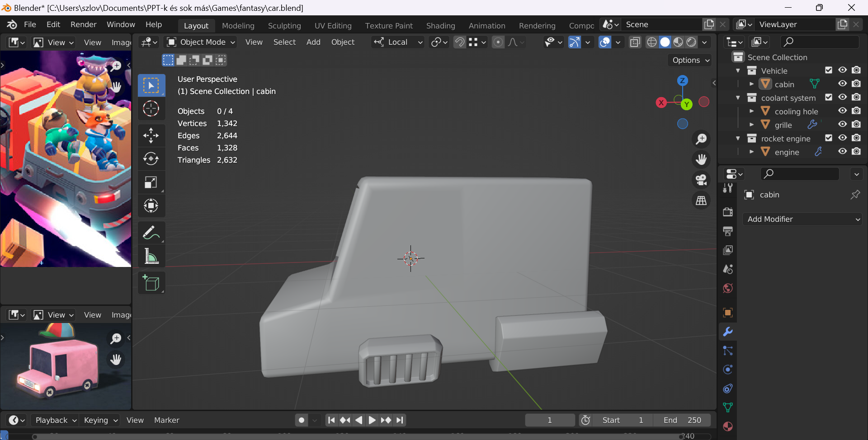Toggle viewport overlays
This screenshot has width=868, height=440.
pos(604,42)
